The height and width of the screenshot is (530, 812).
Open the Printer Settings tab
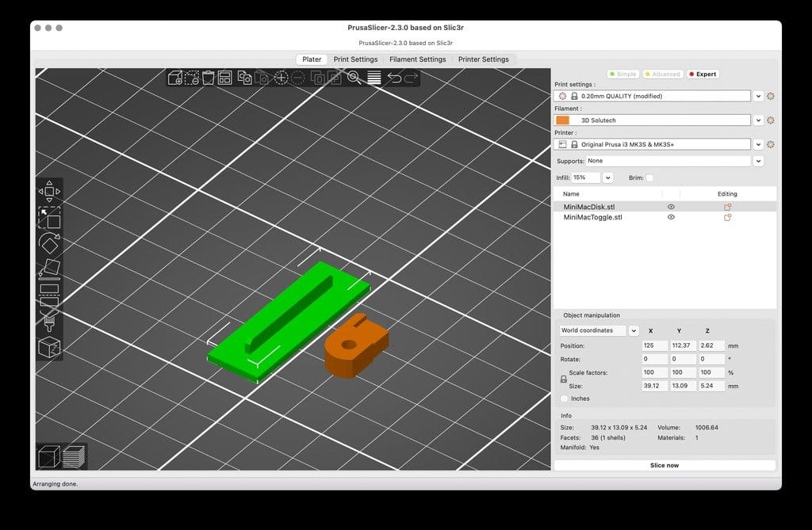483,59
